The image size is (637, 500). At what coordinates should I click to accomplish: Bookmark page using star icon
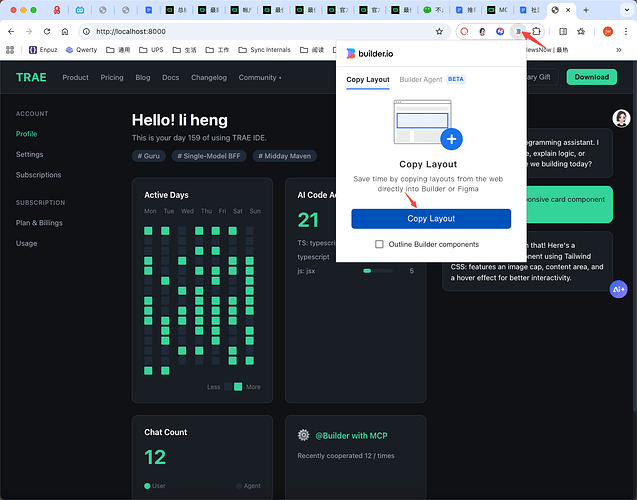pyautogui.click(x=439, y=31)
